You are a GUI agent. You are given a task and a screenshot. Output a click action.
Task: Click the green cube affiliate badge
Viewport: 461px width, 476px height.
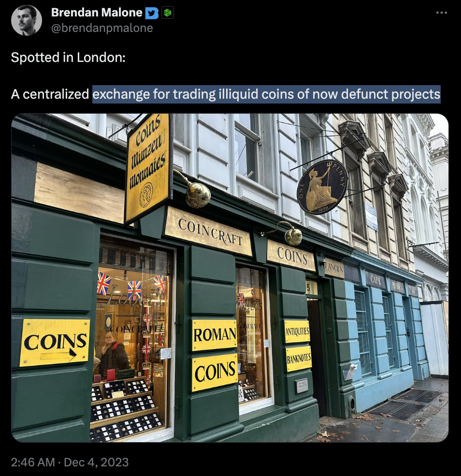pos(168,13)
